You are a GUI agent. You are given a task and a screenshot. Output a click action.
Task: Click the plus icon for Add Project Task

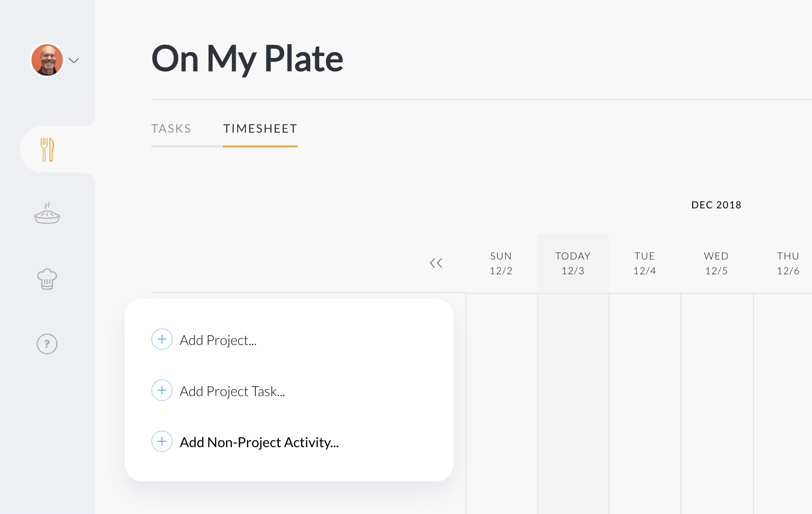tap(162, 391)
